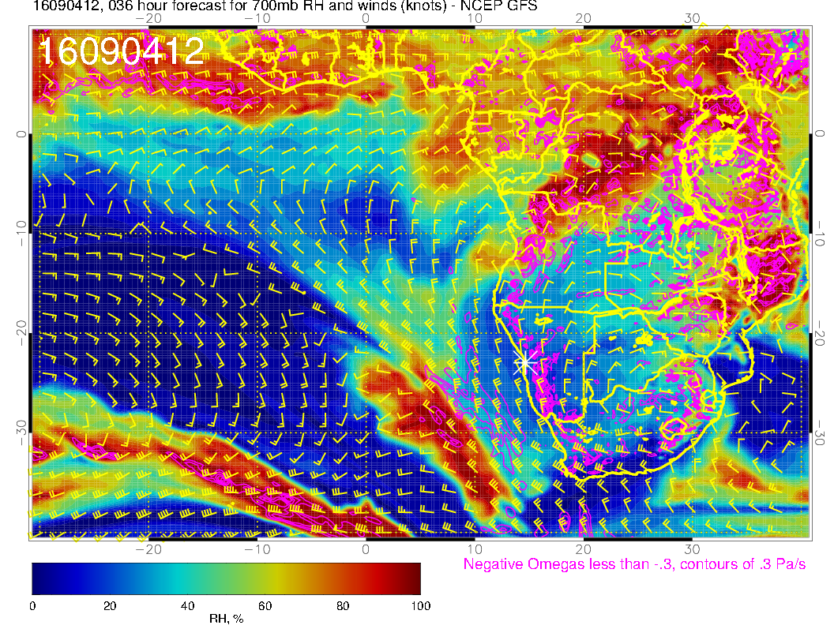Click the white star marker on the map
The height and width of the screenshot is (644, 834).
524,362
